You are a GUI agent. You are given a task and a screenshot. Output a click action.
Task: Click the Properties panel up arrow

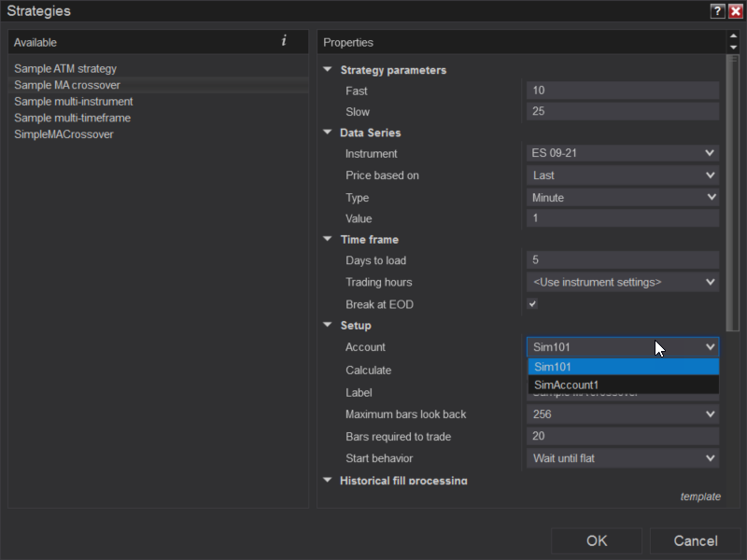click(732, 36)
